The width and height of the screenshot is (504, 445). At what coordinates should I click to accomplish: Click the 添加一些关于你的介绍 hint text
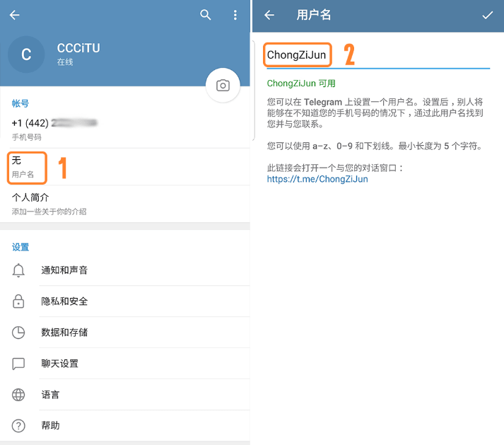click(x=49, y=212)
